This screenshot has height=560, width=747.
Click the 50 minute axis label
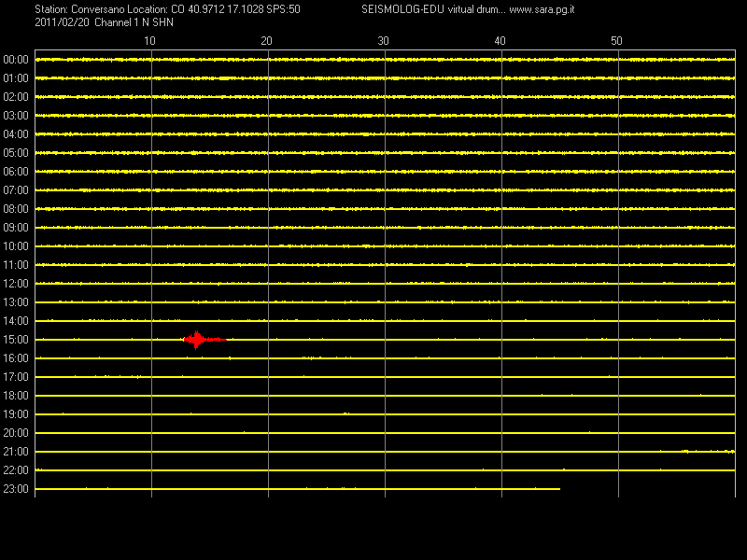616,41
